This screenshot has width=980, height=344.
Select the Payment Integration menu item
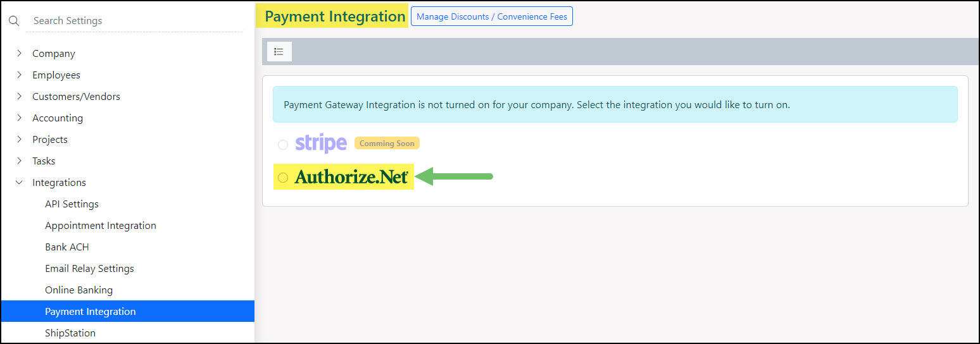[128, 311]
